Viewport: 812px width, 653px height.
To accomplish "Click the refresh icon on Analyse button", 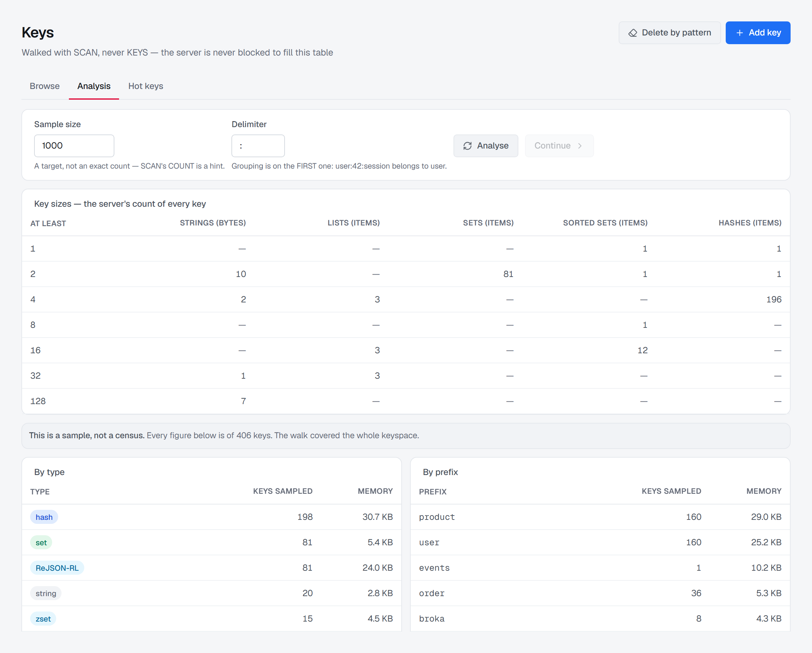I will pyautogui.click(x=468, y=146).
